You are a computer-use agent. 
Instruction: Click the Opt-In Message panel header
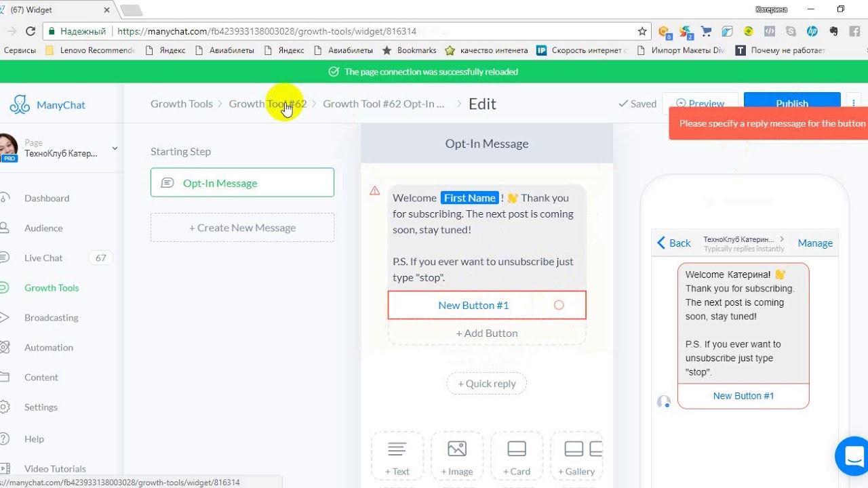pyautogui.click(x=487, y=144)
